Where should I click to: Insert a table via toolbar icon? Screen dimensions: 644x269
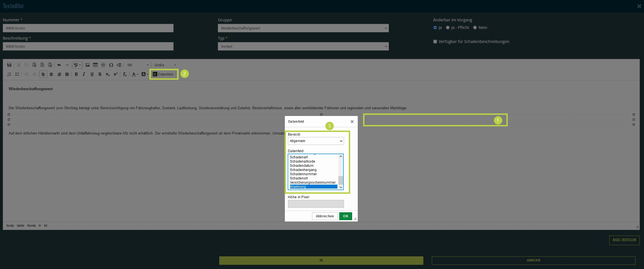coord(95,65)
